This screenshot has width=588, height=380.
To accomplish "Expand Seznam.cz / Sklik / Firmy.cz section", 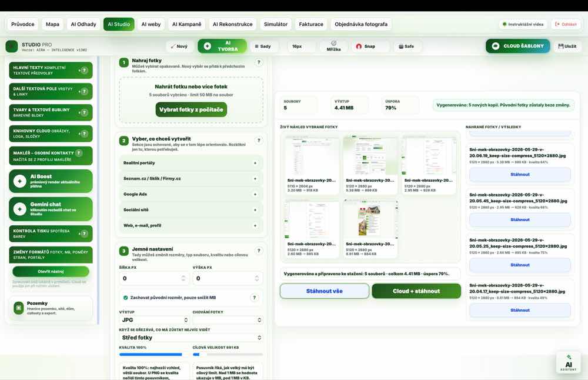I will [191, 179].
